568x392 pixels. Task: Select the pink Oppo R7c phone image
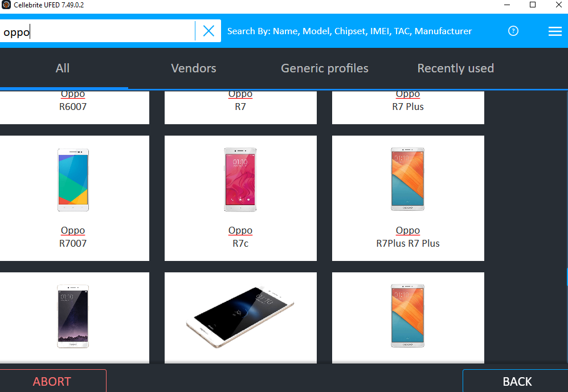(x=240, y=179)
